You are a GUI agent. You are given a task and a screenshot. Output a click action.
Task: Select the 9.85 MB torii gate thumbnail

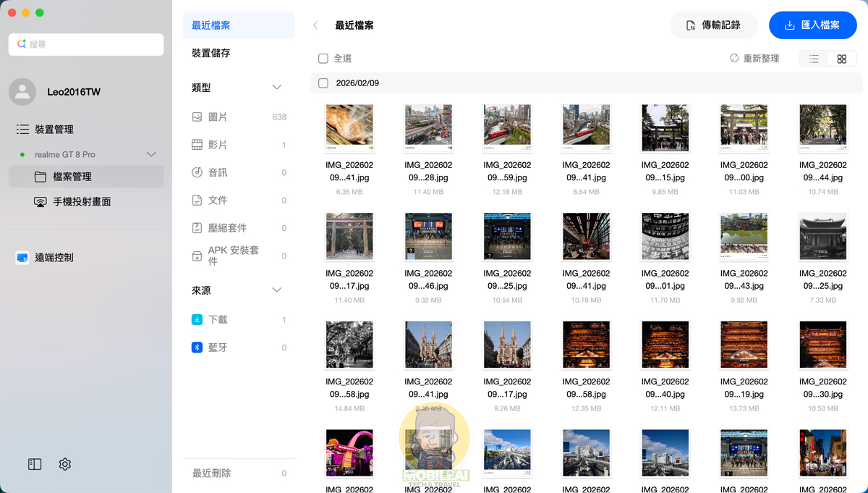(665, 128)
